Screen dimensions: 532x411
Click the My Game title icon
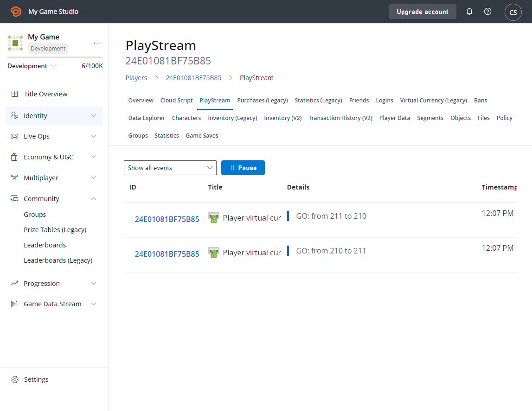15,43
